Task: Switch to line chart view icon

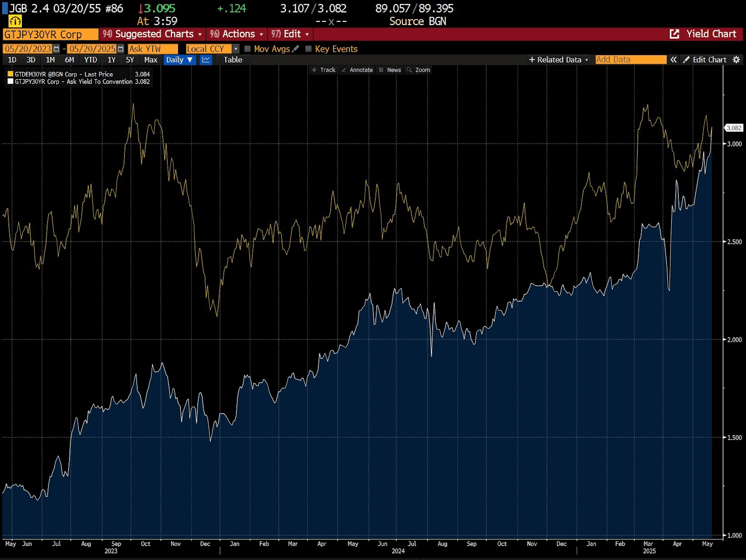Action: click(x=206, y=60)
